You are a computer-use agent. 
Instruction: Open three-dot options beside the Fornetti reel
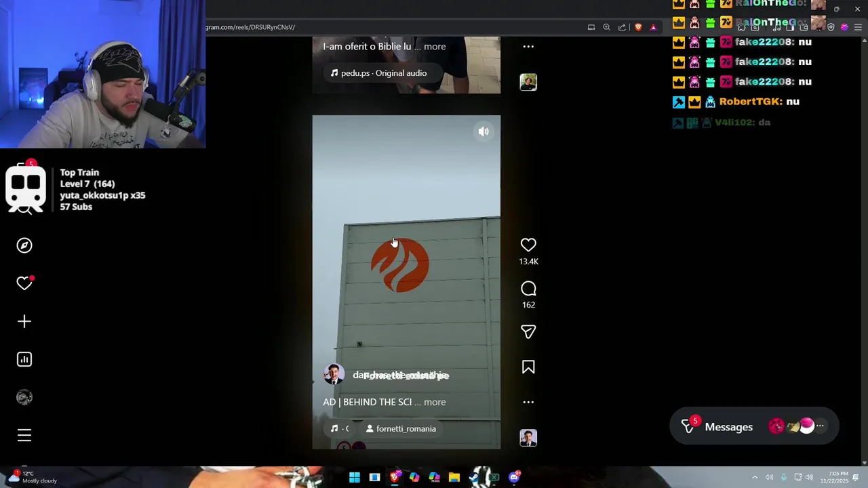pyautogui.click(x=528, y=402)
